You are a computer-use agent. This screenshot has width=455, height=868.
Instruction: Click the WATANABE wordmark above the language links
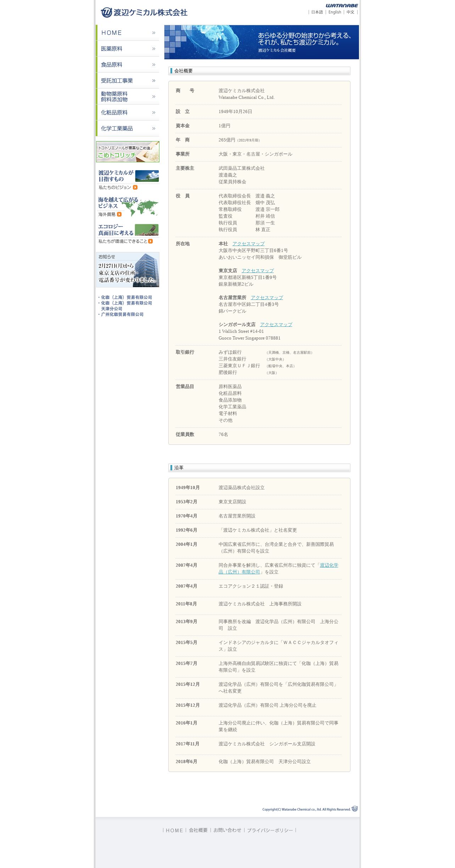[x=342, y=6]
